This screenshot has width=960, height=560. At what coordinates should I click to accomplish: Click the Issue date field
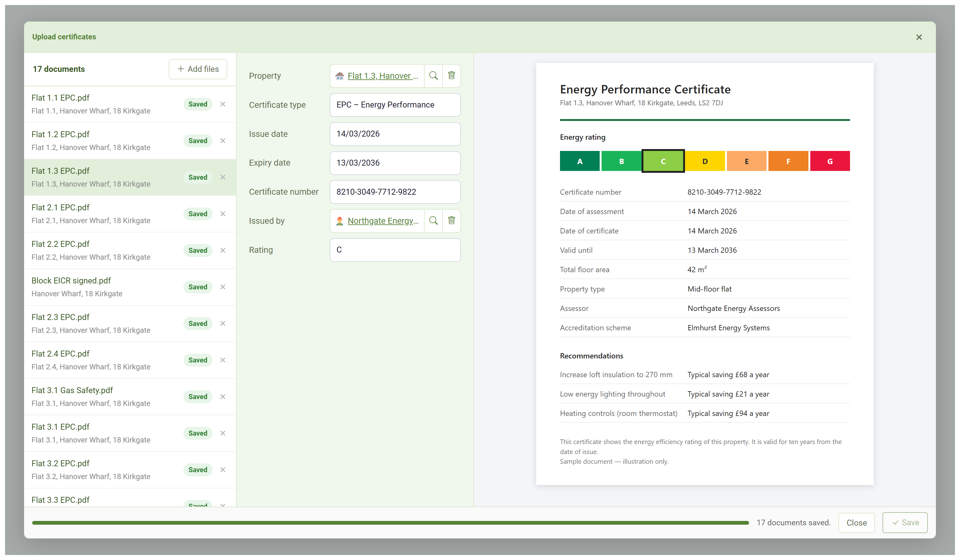click(x=395, y=134)
